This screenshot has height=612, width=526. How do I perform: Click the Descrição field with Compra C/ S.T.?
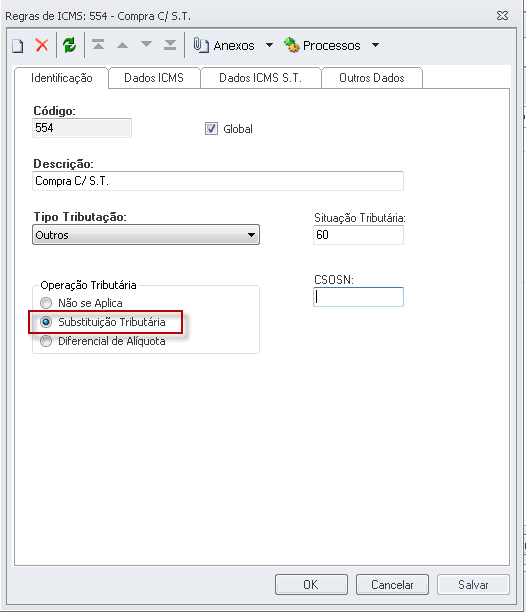coord(218,181)
